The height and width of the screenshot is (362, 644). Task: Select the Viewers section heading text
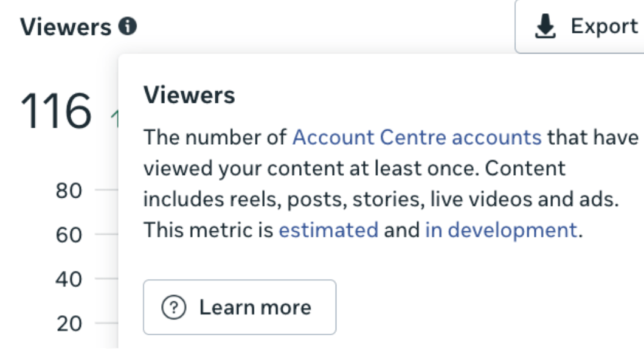(66, 27)
